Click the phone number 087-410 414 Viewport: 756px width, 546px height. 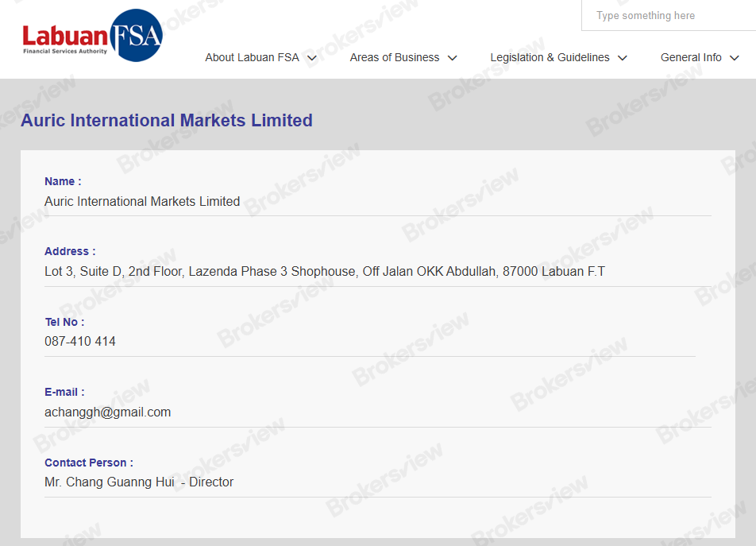pyautogui.click(x=79, y=341)
